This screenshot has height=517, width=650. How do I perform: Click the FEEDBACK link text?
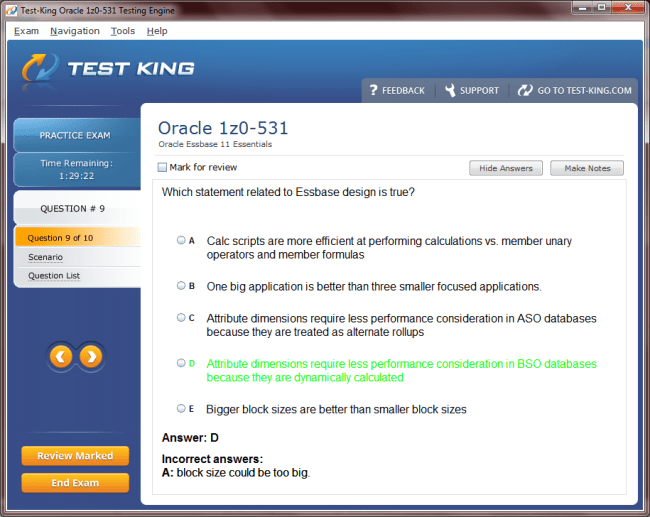(x=403, y=90)
